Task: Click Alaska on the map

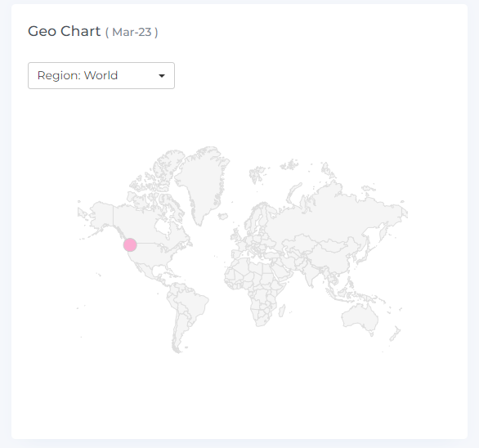Action: click(101, 214)
